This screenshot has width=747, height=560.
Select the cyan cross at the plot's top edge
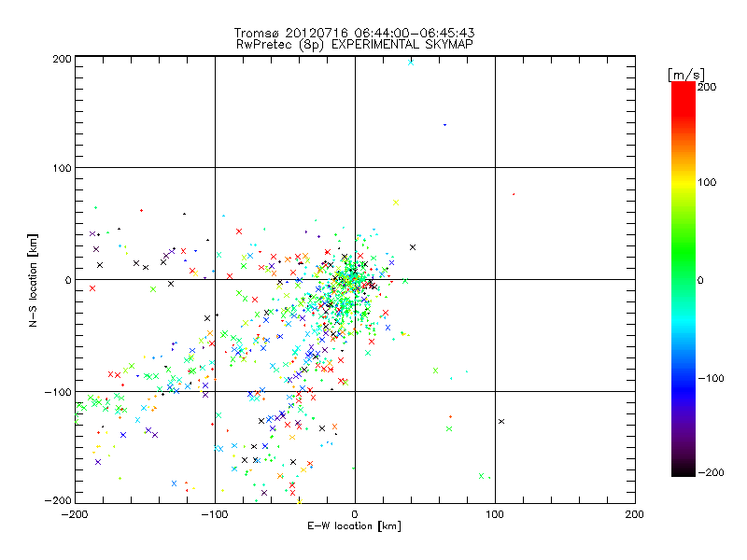point(411,63)
